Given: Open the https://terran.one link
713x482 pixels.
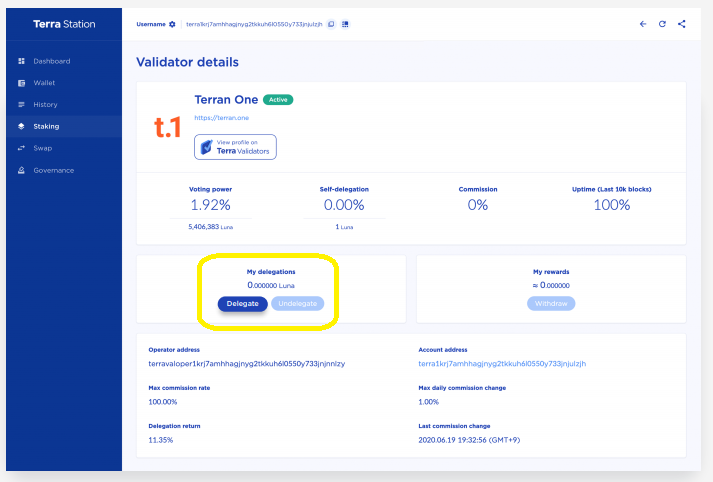Looking at the screenshot, I should pyautogui.click(x=221, y=118).
